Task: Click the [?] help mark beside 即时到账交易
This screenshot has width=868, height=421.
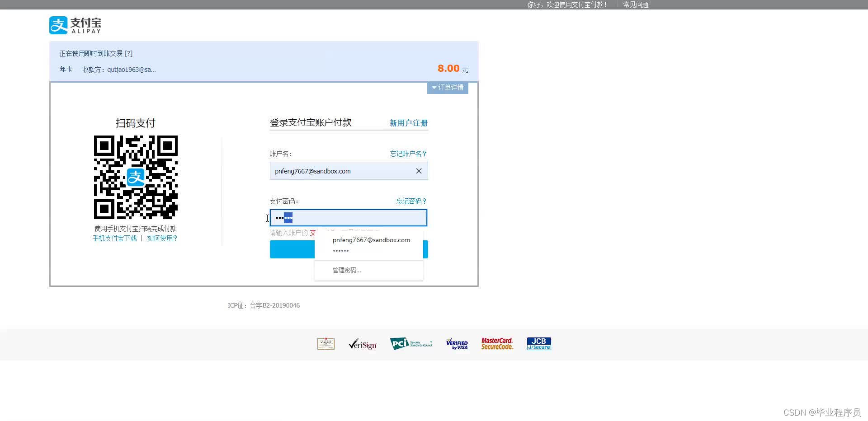Action: coord(129,53)
